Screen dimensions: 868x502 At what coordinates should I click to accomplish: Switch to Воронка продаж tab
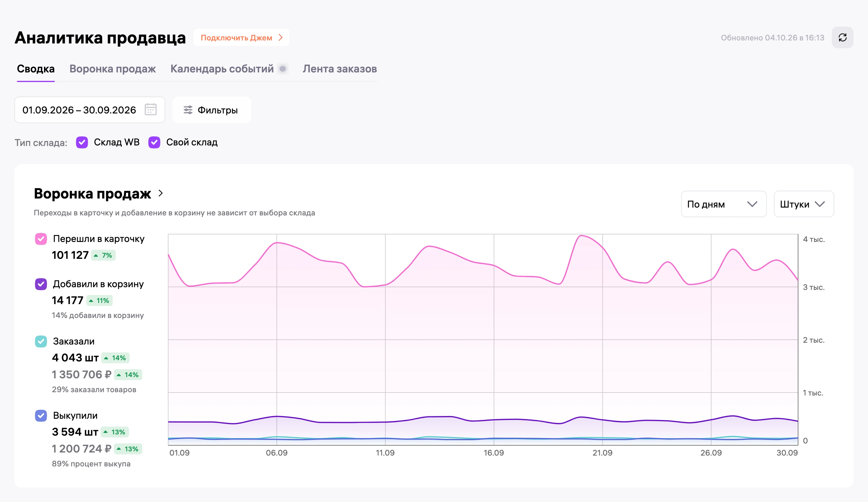click(x=113, y=69)
